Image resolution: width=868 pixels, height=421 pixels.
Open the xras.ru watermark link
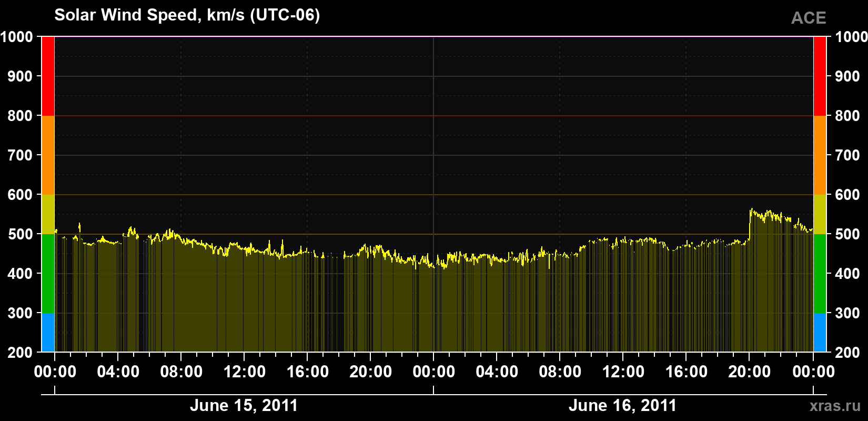(x=835, y=406)
